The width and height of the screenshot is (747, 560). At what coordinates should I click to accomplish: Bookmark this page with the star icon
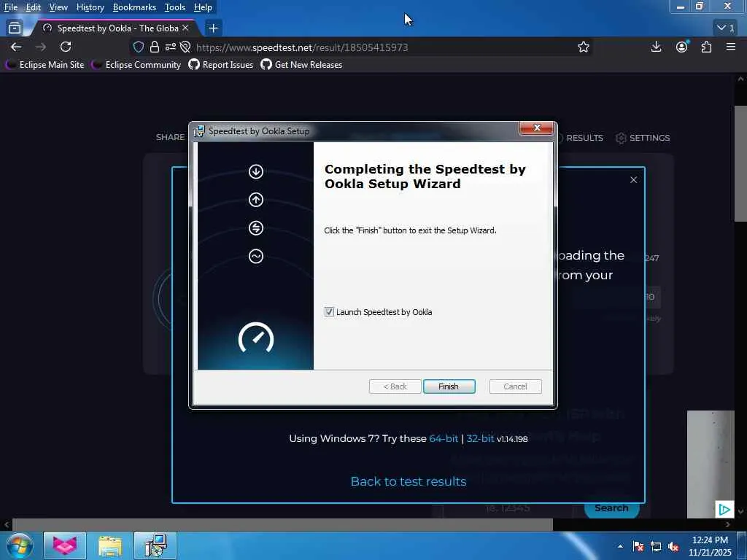(x=583, y=47)
